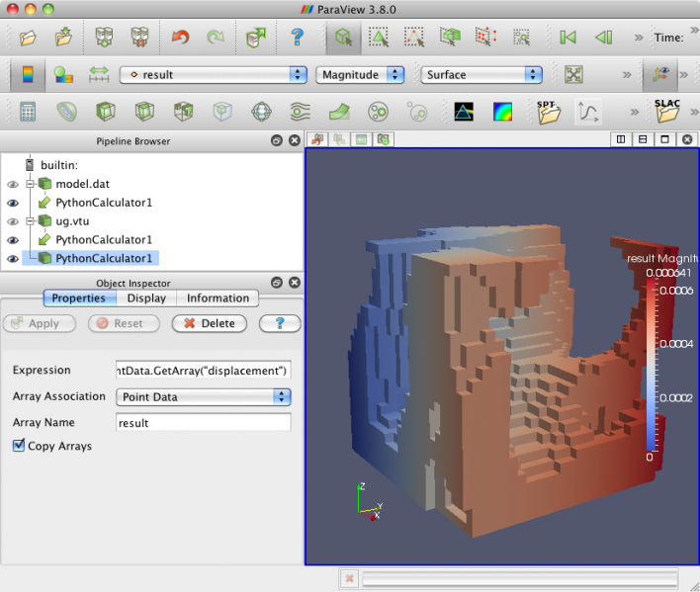Open the result color array dropdown

point(214,74)
